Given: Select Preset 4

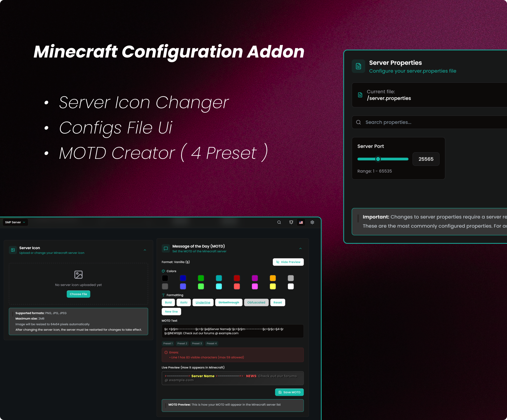Looking at the screenshot, I should tap(212, 343).
